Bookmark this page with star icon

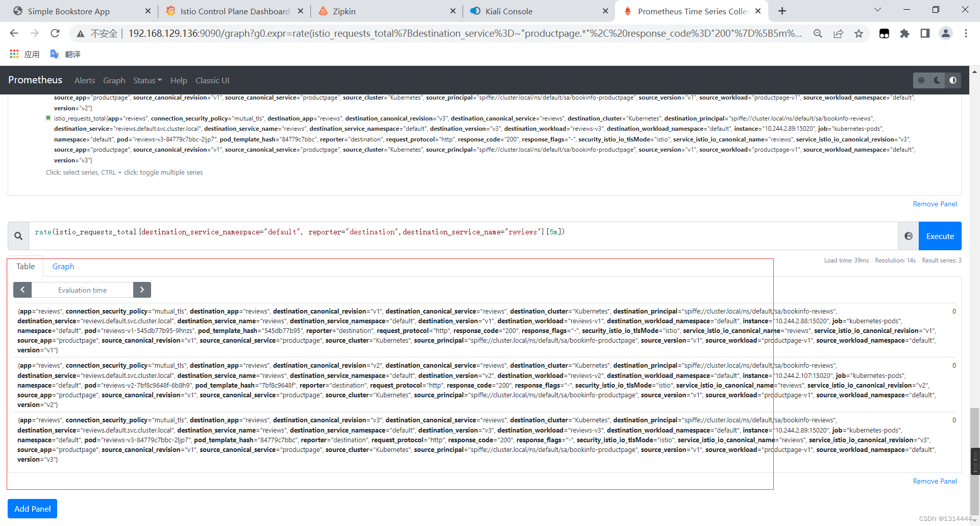tap(859, 34)
